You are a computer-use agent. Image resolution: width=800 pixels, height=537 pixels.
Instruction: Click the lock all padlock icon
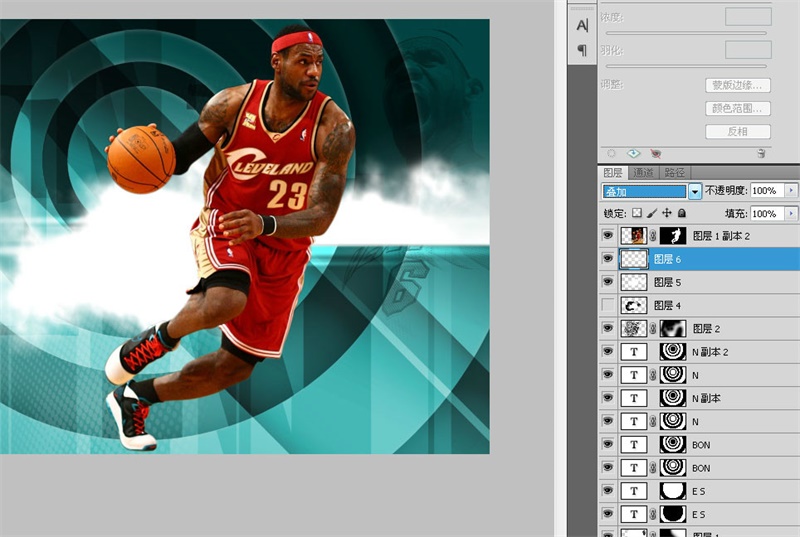(x=681, y=214)
